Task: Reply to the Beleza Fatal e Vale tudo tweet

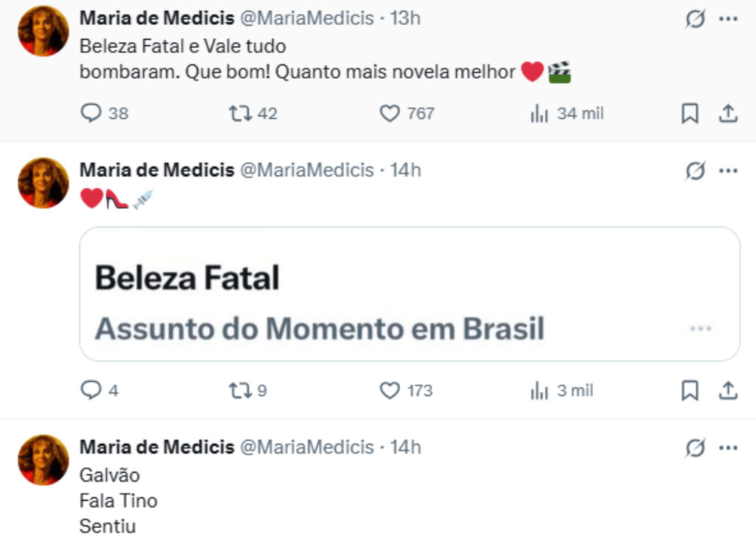Action: pos(90,113)
